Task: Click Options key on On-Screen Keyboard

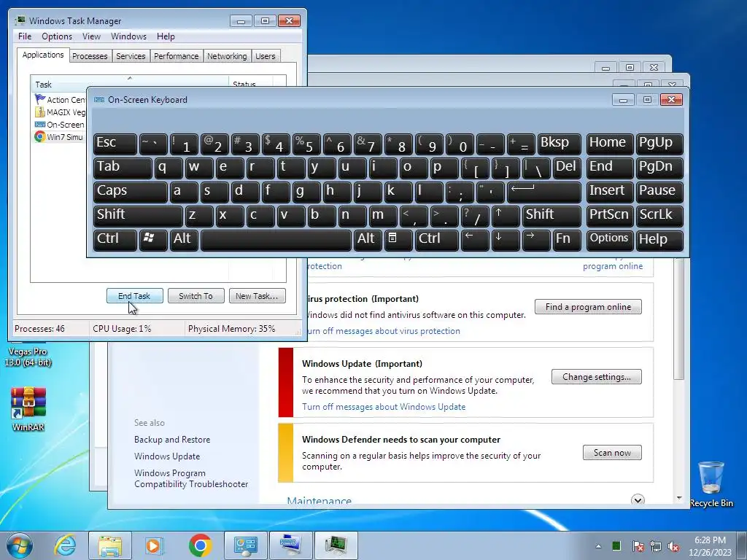Action: (609, 239)
